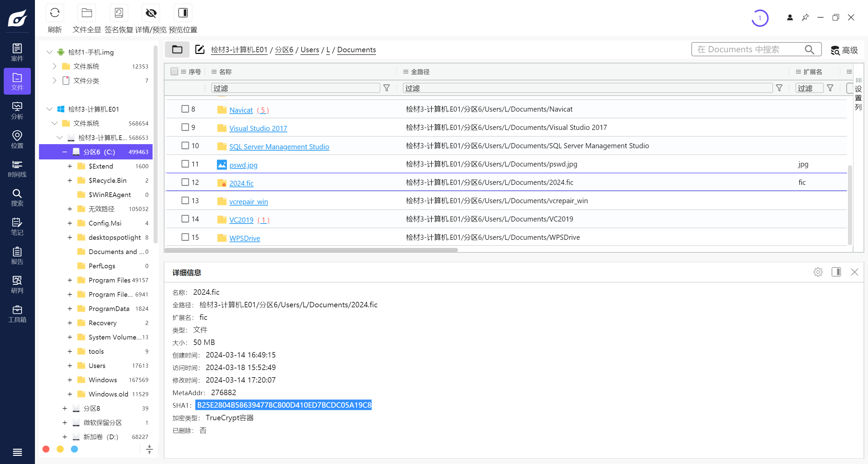Toggle the details/preview (详情/预览) eye icon
Screen dimensions: 868x464
151,13
